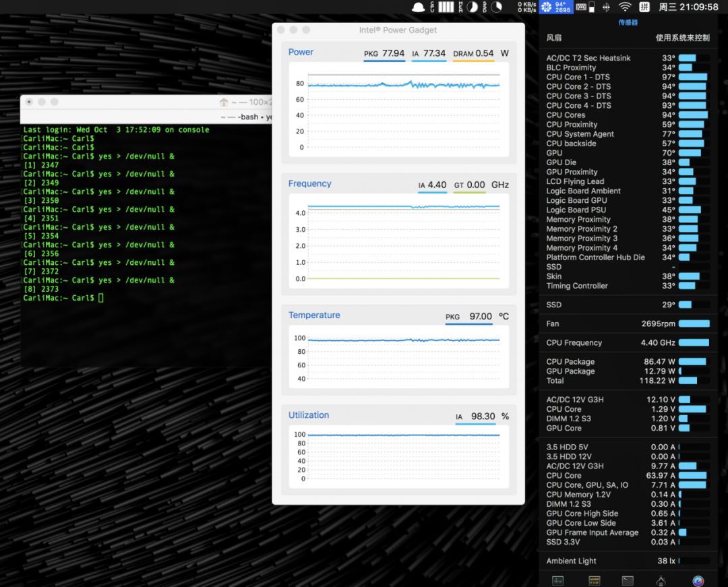Click the network KB/s speed indicator
The width and height of the screenshot is (728, 587).
tap(526, 7)
